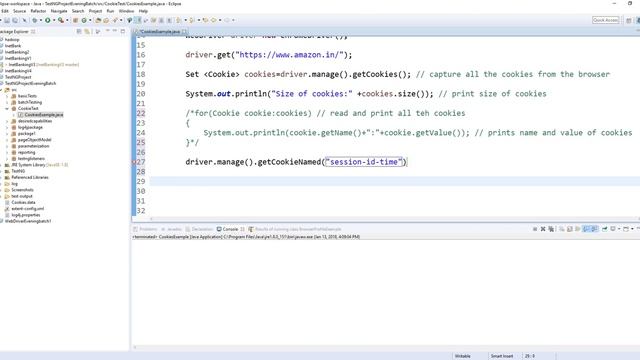Expand the batchTesting package

[7, 102]
